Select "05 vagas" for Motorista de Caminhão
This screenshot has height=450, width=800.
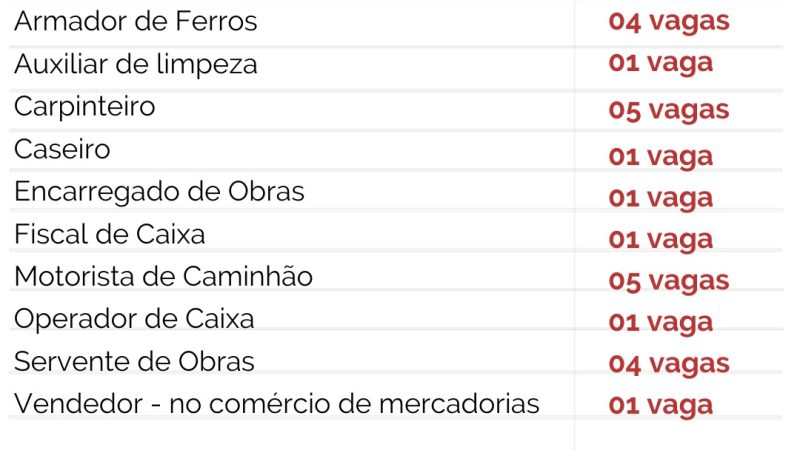tap(668, 281)
